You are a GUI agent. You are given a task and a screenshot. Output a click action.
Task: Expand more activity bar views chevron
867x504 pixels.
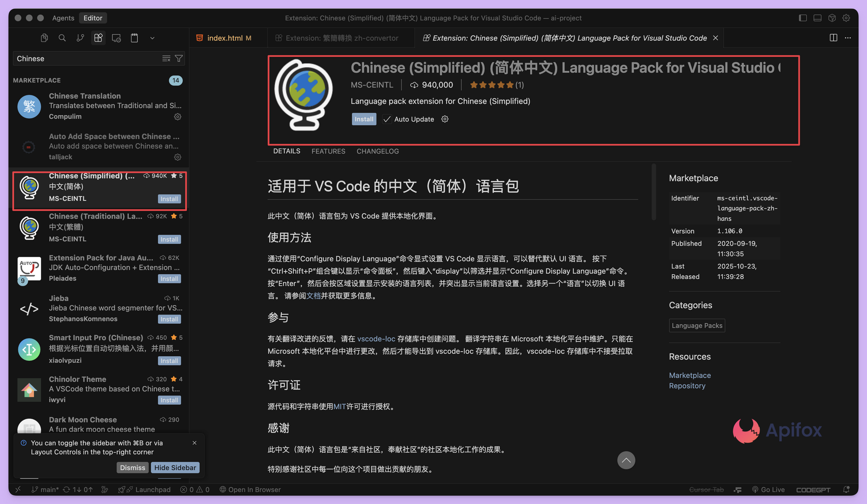click(x=152, y=38)
